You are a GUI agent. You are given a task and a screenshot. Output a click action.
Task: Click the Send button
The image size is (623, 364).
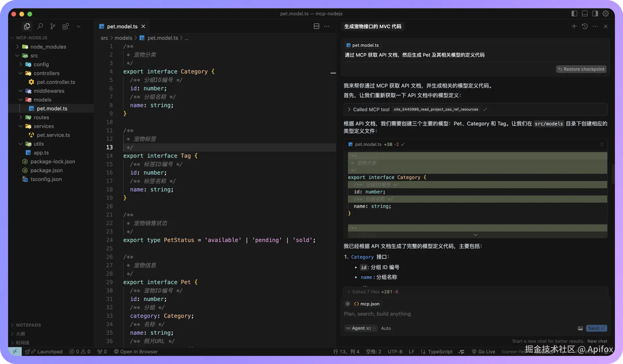tap(597, 328)
